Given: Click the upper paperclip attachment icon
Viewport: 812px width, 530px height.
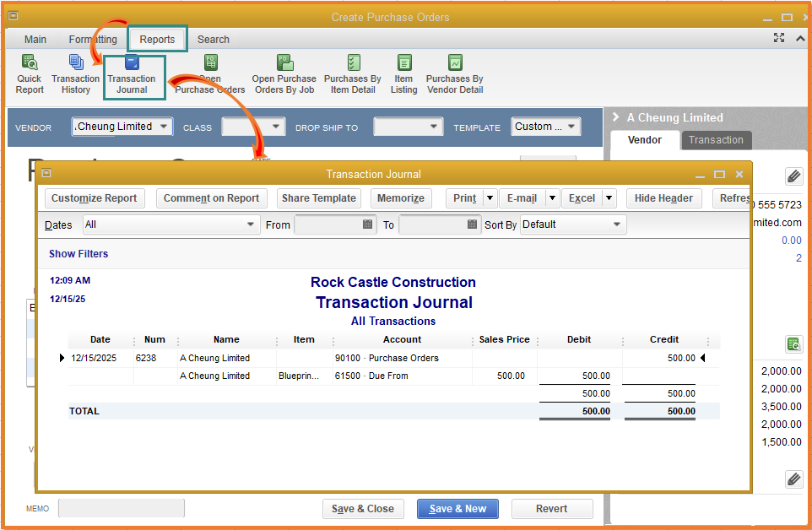Looking at the screenshot, I should (793, 176).
